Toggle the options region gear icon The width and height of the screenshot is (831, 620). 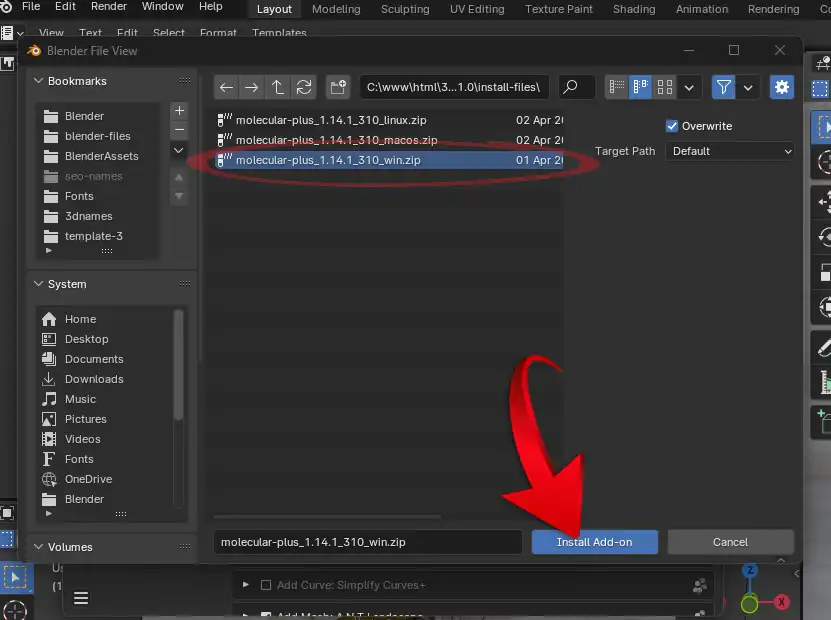tap(782, 87)
